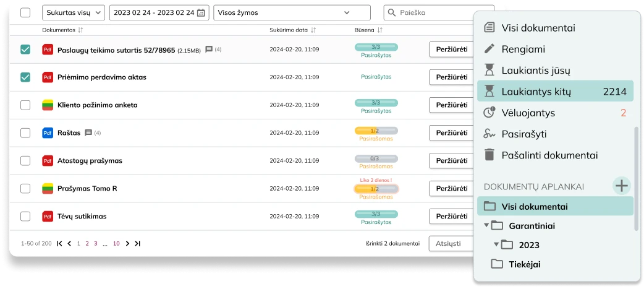
Task: Select Laukiantys kitų menu item
Action: point(554,92)
